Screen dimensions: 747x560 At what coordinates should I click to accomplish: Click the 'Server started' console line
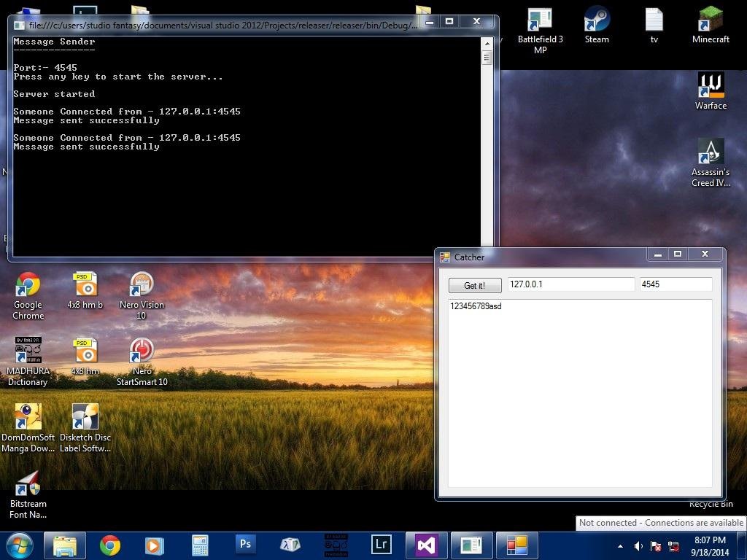coord(54,94)
